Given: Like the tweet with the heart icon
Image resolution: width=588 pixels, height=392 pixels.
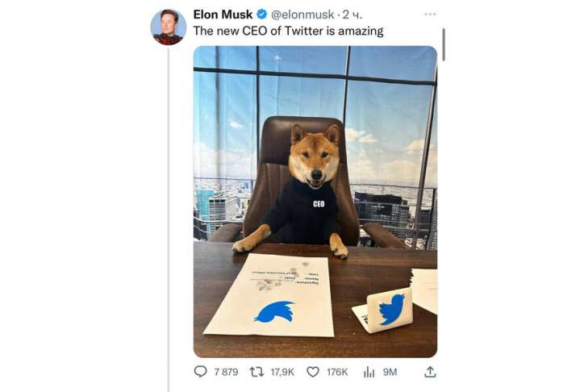Looking at the screenshot, I should pos(313,371).
